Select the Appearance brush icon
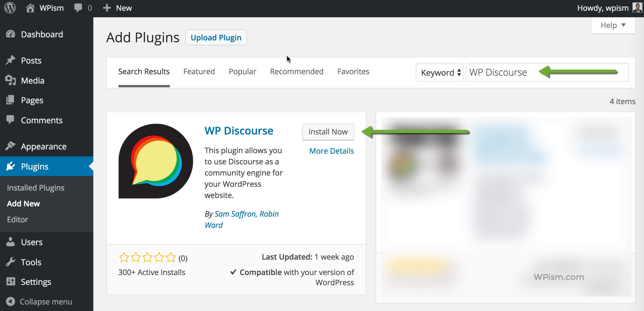 click(x=10, y=146)
